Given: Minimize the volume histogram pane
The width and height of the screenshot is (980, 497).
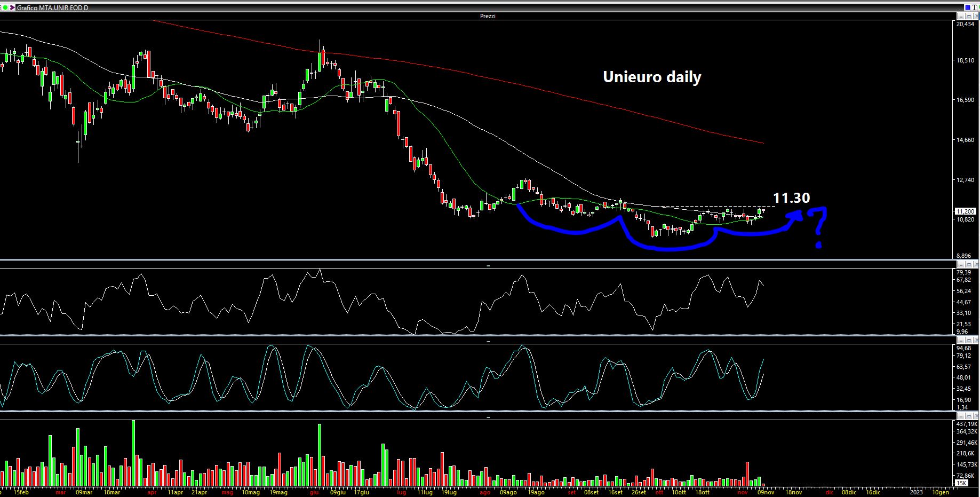Looking at the screenshot, I should pyautogui.click(x=961, y=416).
